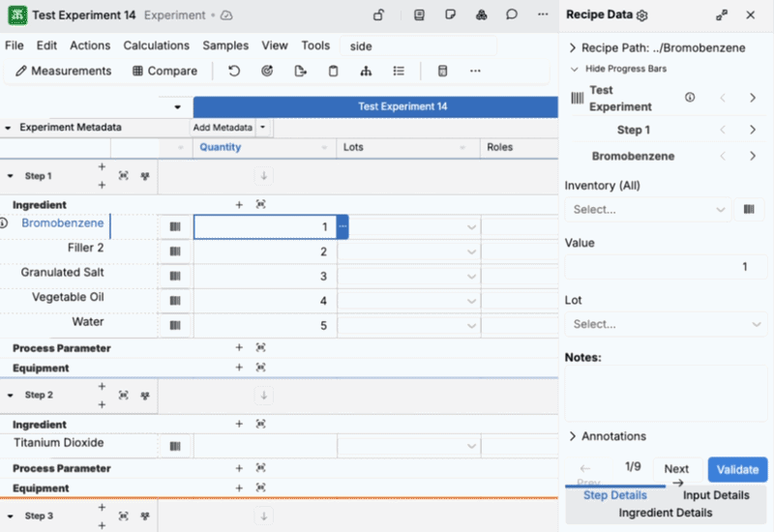Click the lock icon in the title bar
Screen dimensions: 774x532
point(378,15)
